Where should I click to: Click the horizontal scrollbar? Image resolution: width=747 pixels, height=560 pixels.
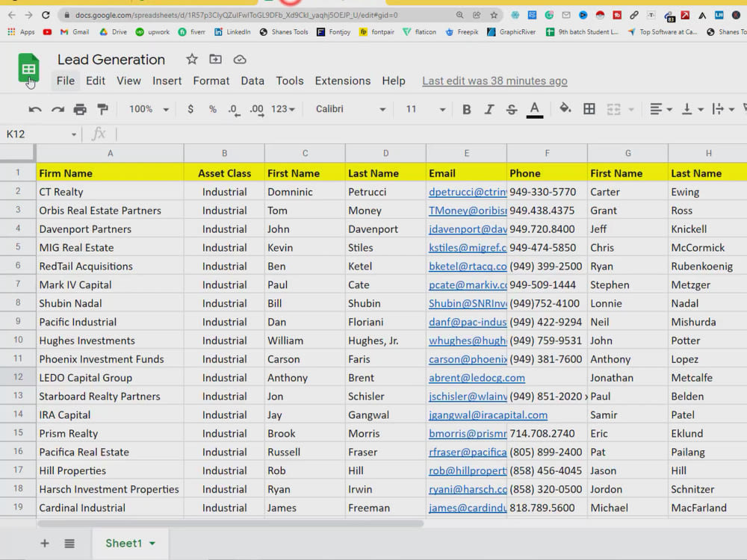[x=231, y=523]
